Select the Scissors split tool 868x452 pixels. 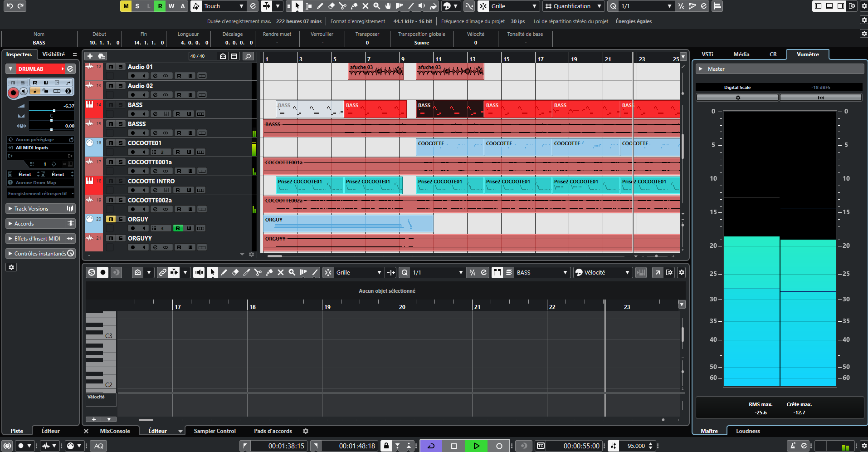coord(342,6)
